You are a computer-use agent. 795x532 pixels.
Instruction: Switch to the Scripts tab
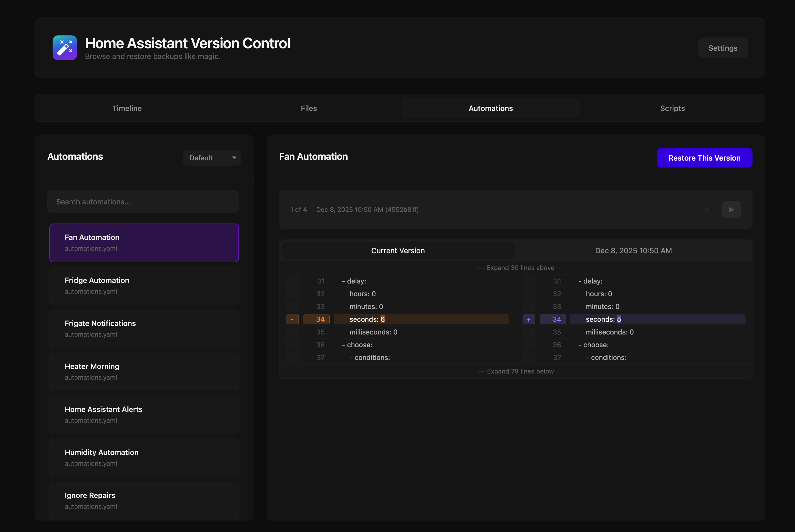[x=672, y=108]
